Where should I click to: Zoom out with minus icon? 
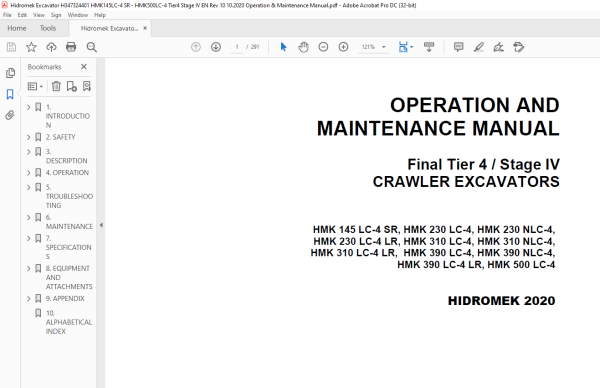323,47
